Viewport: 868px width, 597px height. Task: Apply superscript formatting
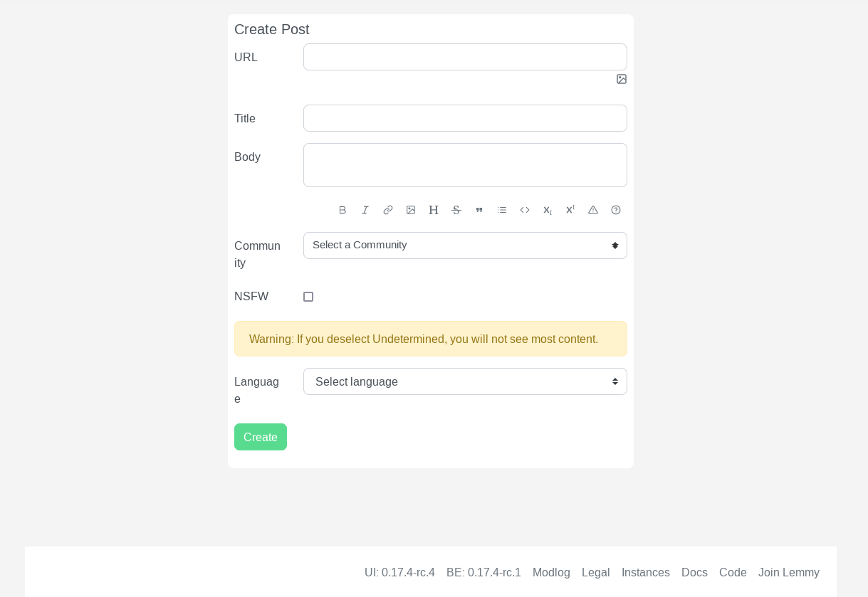[x=570, y=210]
